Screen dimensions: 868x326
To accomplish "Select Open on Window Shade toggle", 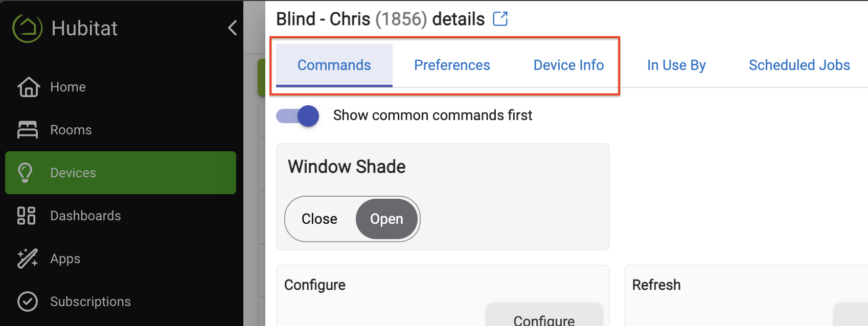I will coord(386,219).
